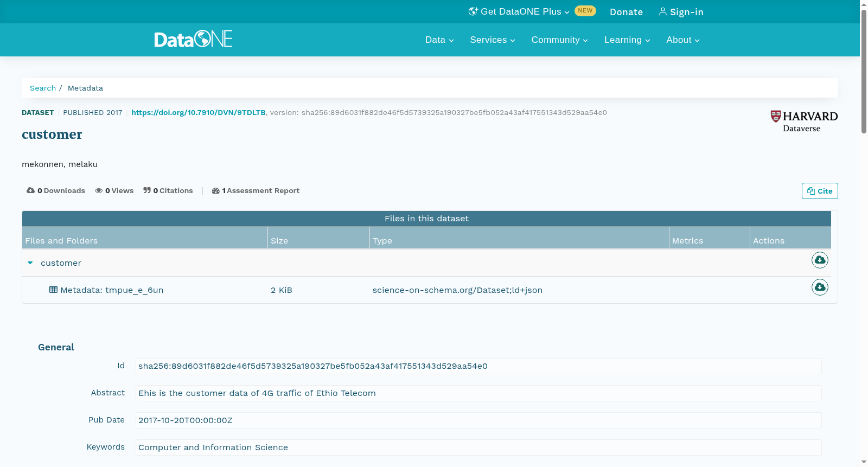
Task: Click the NEW badge in top bar
Action: 585,11
